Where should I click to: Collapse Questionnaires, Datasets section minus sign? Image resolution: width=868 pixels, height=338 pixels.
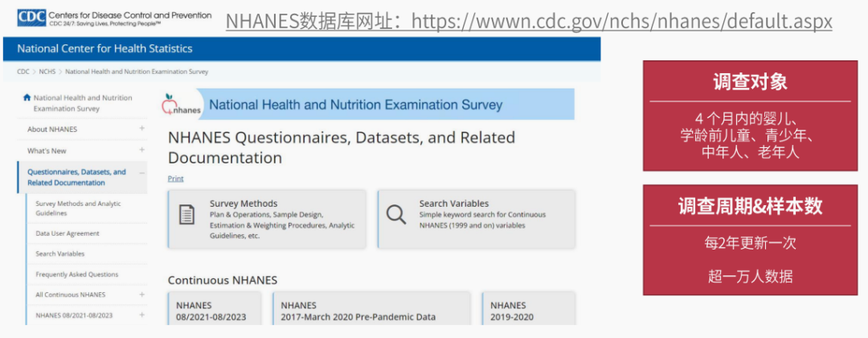tap(141, 174)
